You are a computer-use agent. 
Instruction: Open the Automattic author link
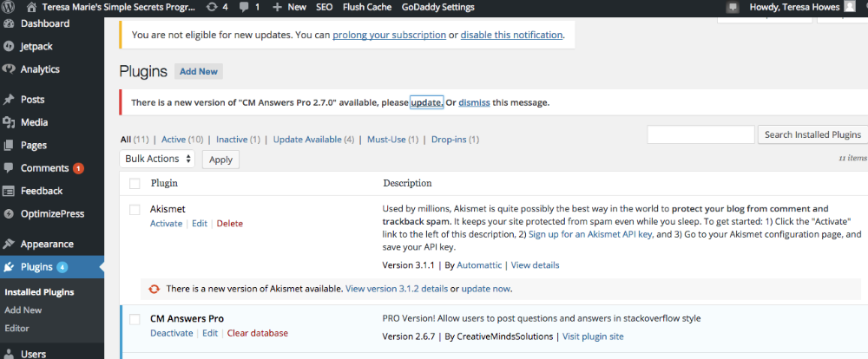pos(479,265)
